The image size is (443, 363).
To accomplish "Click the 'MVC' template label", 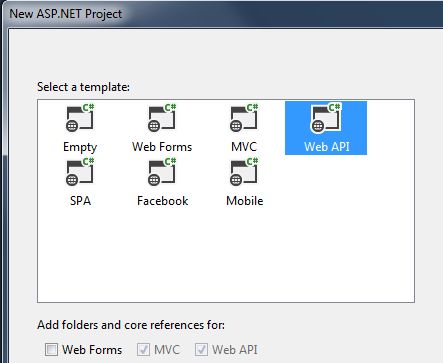I will (x=244, y=147).
